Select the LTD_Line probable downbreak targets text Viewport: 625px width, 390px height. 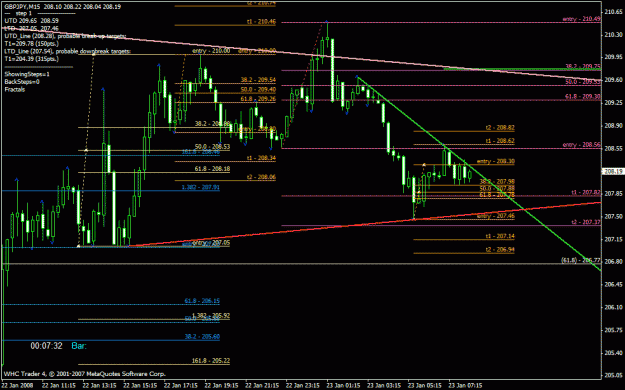68,51
